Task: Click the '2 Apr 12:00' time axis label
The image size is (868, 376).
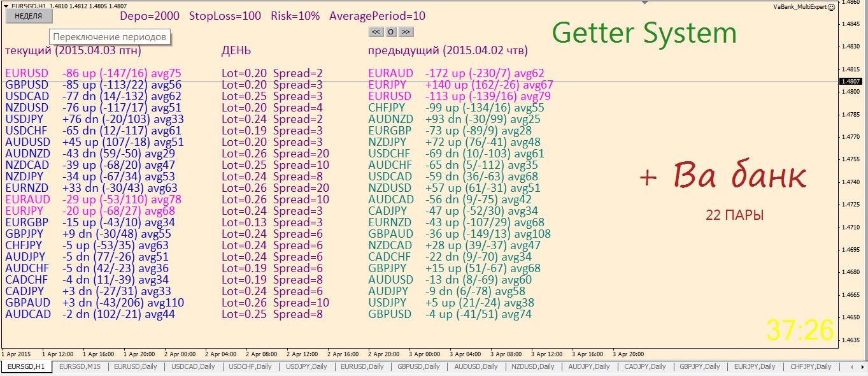Action: (x=302, y=354)
